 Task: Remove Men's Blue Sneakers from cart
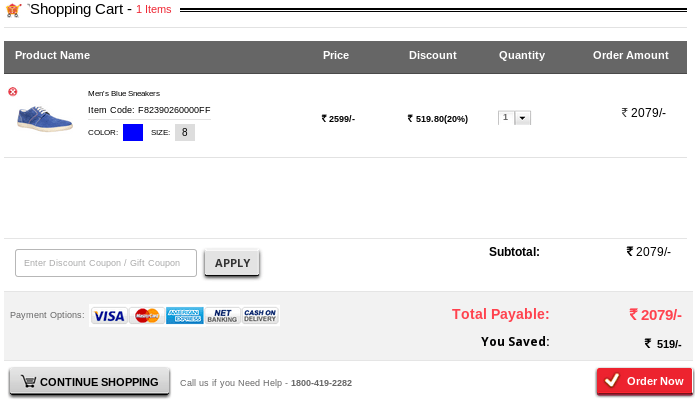coord(13,92)
